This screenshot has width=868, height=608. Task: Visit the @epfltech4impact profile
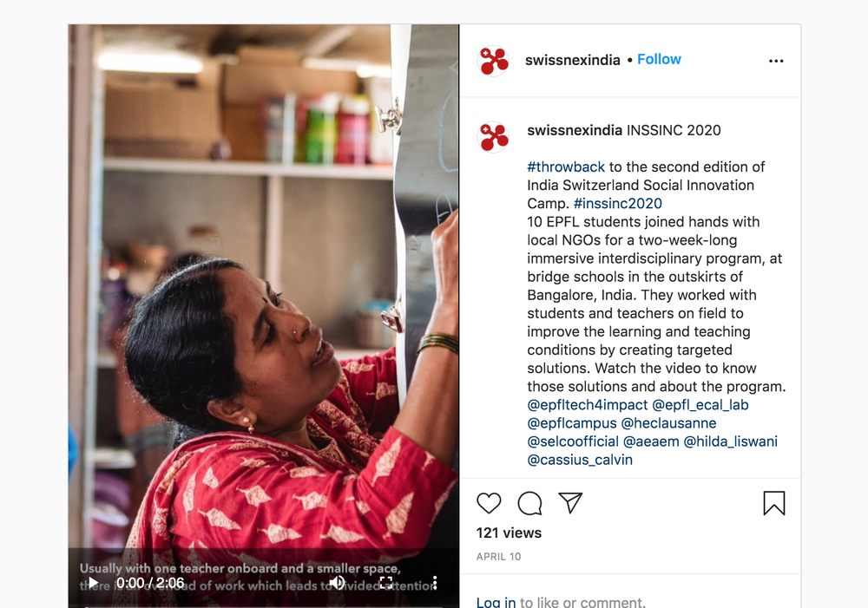[588, 405]
